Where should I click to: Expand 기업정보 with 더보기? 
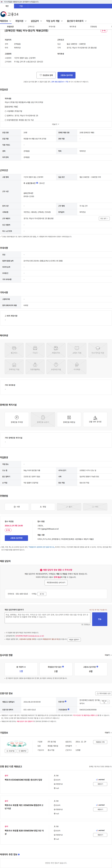point(108,732)
